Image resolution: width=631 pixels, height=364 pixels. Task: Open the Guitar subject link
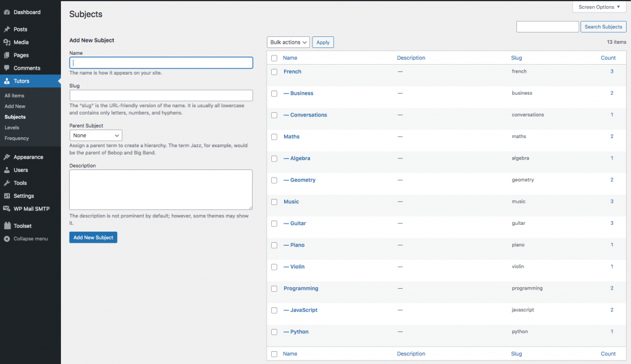click(297, 223)
